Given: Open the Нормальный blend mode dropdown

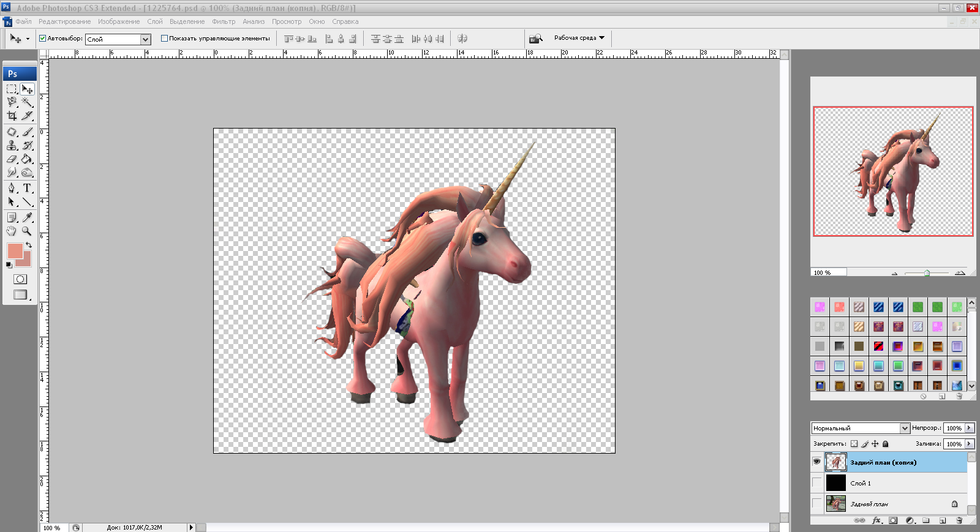Looking at the screenshot, I should click(x=905, y=428).
